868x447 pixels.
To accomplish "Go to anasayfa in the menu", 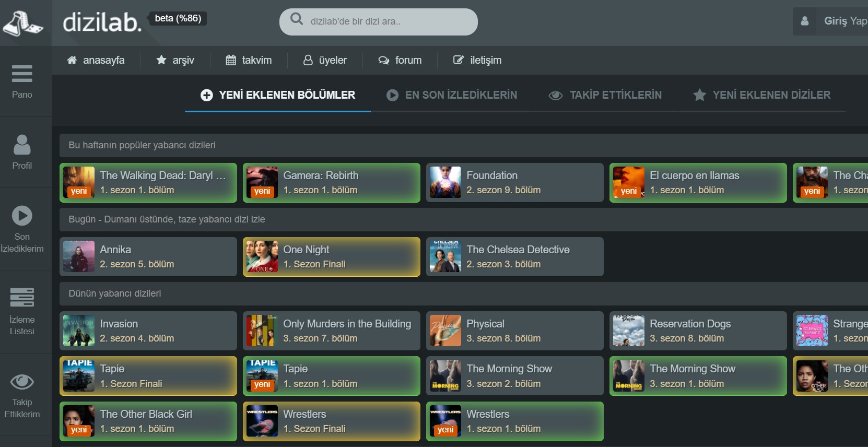I will (x=96, y=60).
